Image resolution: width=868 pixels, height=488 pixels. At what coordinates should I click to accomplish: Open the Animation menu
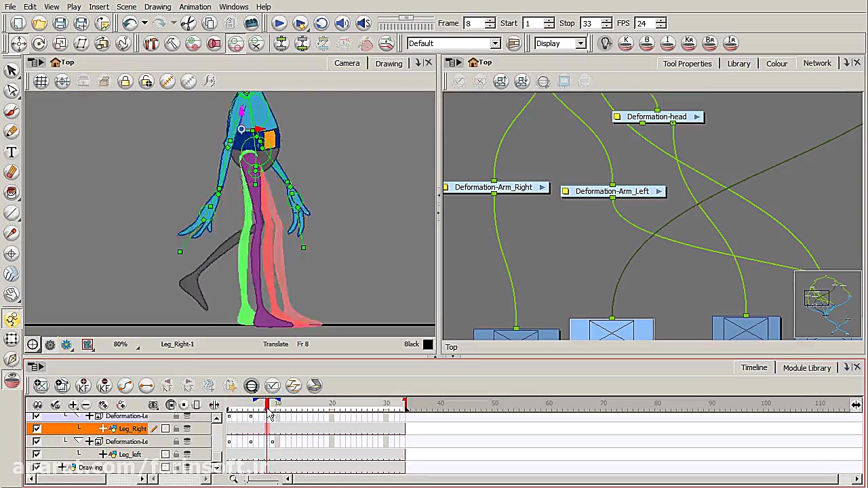click(x=195, y=7)
